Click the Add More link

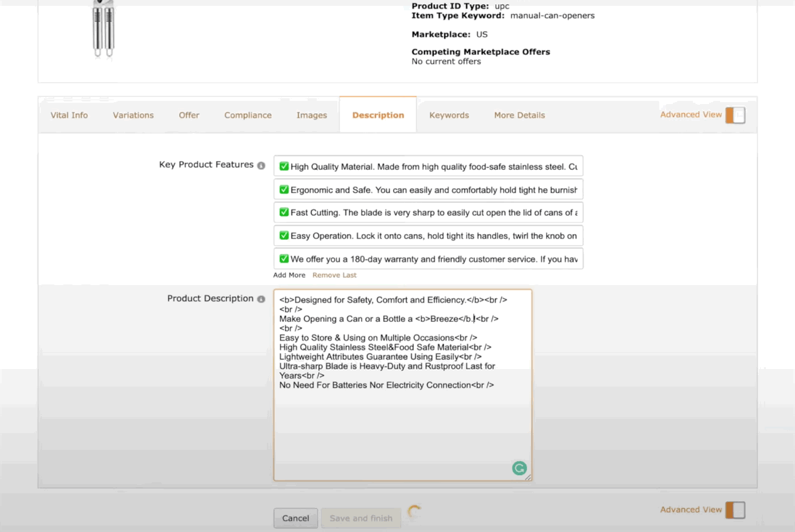[x=289, y=275]
